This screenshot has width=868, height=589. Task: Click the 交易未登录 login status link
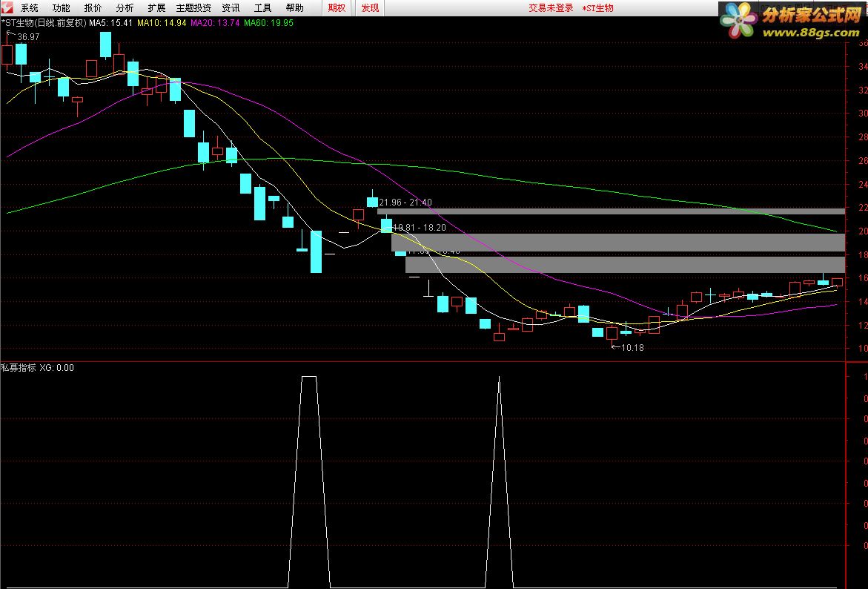coord(551,7)
